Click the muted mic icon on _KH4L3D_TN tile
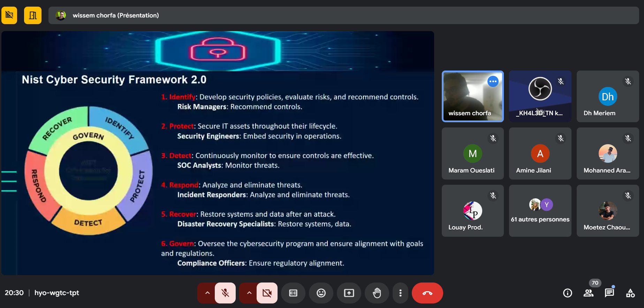The height and width of the screenshot is (308, 644). (x=561, y=81)
